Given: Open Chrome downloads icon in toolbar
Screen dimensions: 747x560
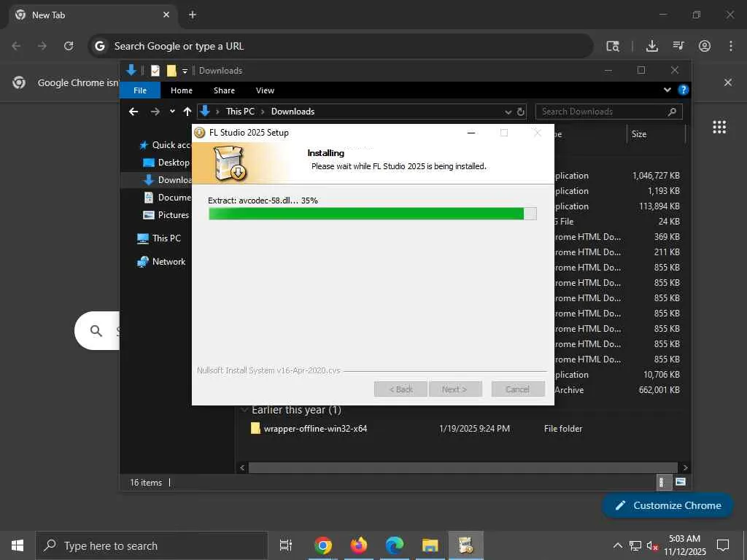Looking at the screenshot, I should coord(651,46).
